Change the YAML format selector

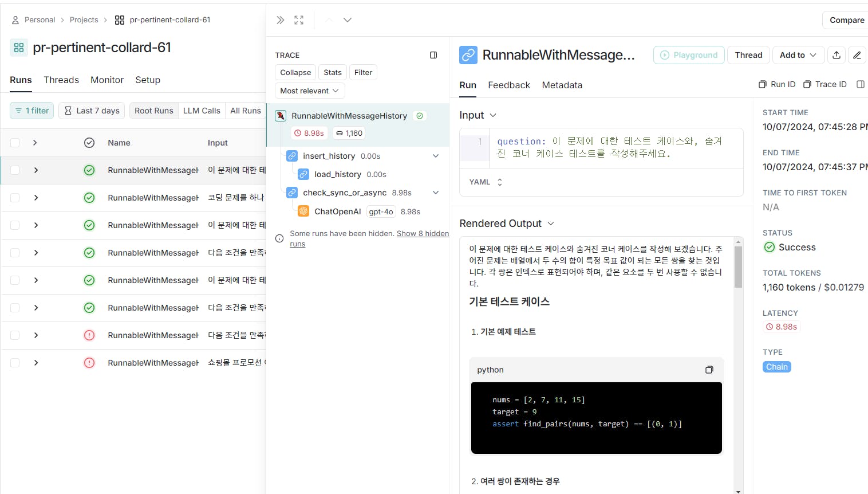click(486, 182)
